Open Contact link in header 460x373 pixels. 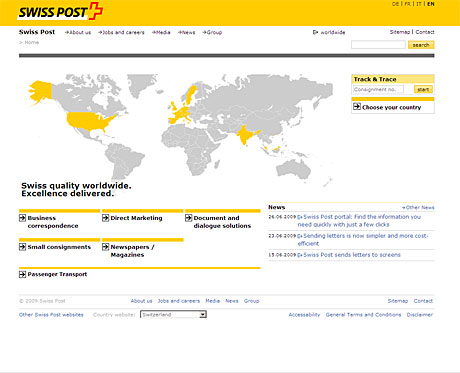425,32
